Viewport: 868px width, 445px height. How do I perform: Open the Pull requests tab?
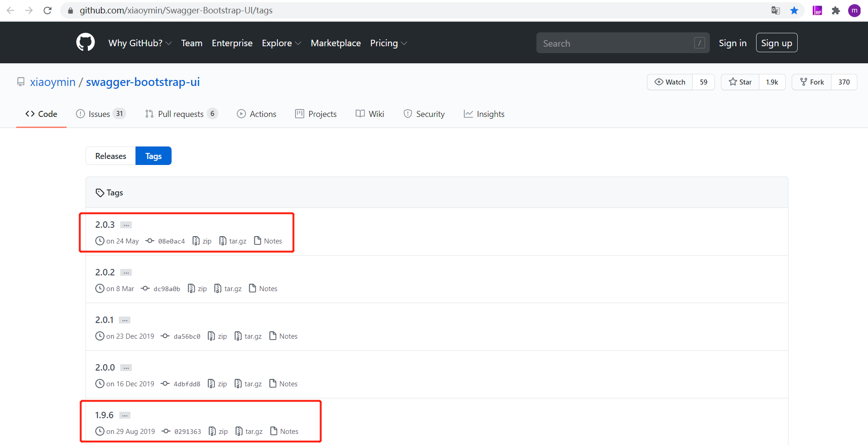coord(181,114)
